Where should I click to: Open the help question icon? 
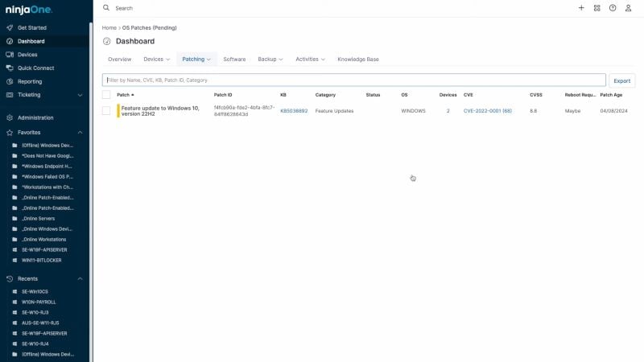click(613, 8)
